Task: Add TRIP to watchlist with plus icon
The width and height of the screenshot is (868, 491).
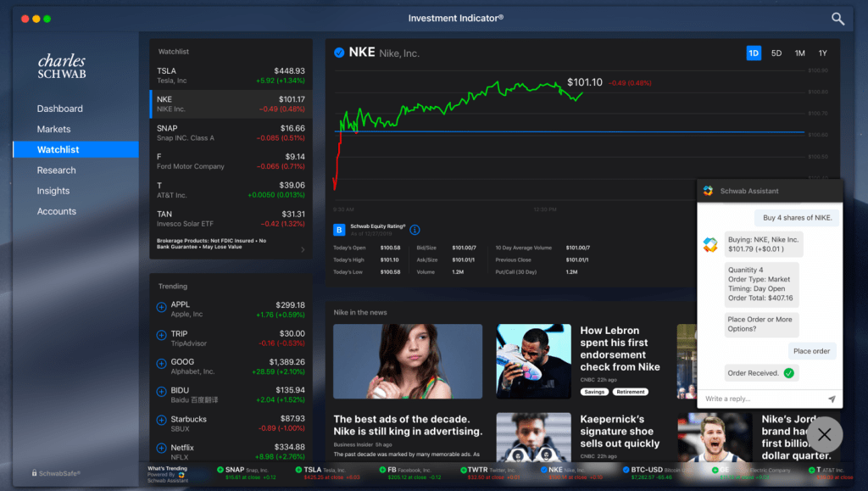Action: [x=161, y=335]
